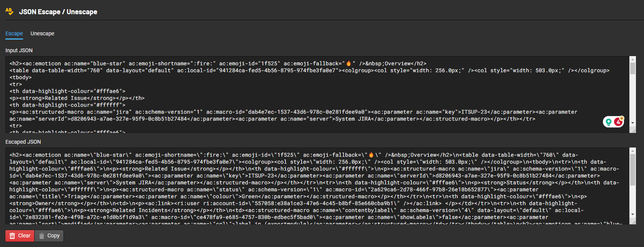Click the Input JSON resize handle

pos(633,131)
